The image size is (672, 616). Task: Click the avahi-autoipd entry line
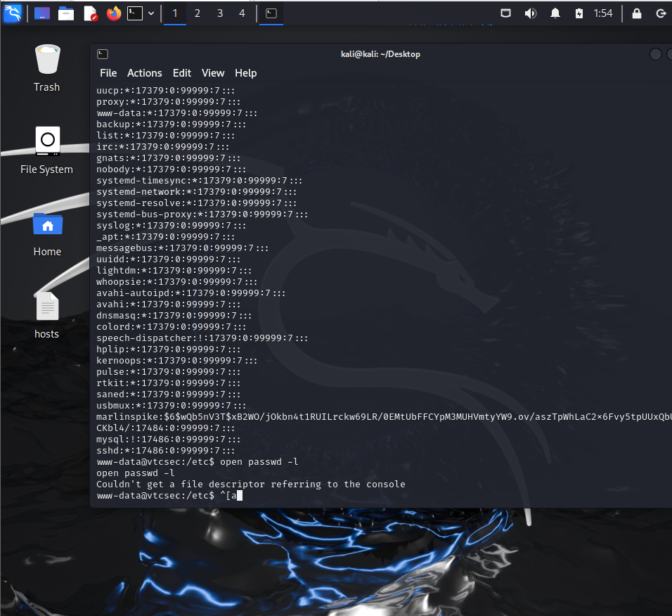point(190,293)
